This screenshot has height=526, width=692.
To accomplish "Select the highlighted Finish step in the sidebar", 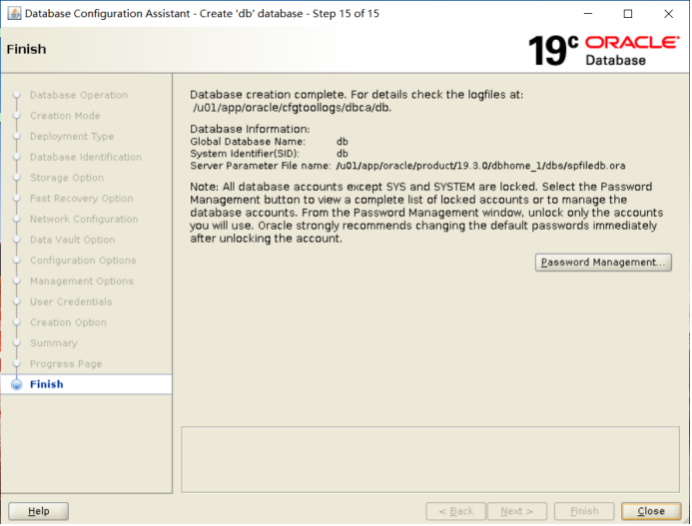I will click(x=86, y=384).
